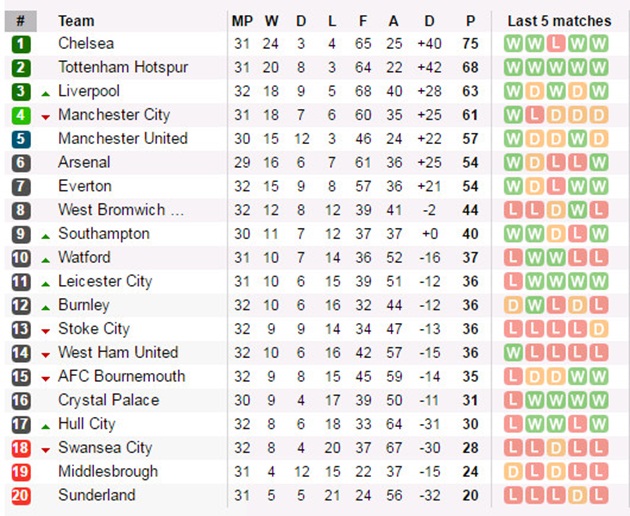Select the Crystal Palace team name
Screen dimensions: 630x516
(x=108, y=400)
